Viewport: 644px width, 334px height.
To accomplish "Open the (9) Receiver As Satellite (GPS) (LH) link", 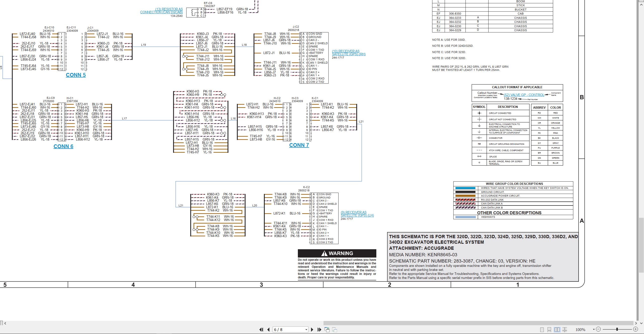I will [357, 214].
